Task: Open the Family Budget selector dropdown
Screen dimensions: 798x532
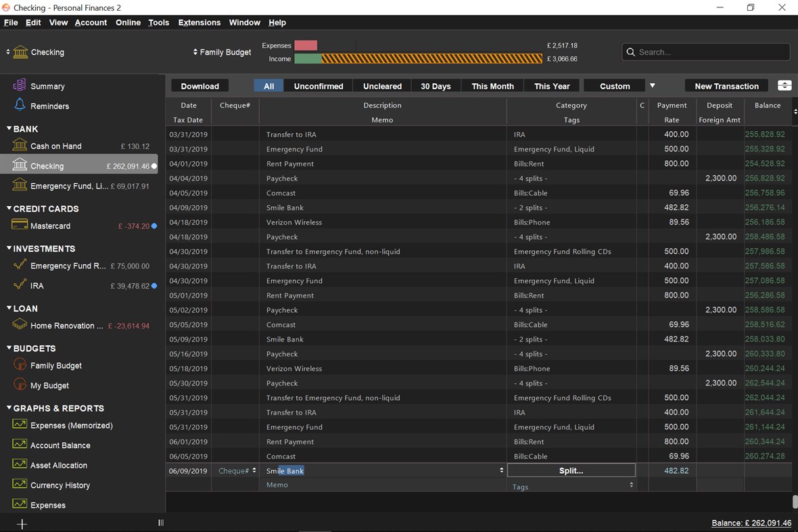Action: (x=222, y=52)
